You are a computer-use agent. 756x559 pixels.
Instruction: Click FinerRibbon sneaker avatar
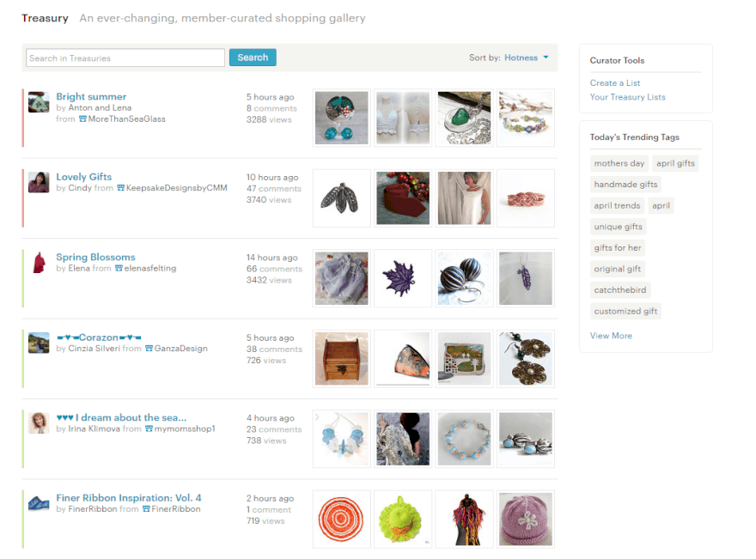pyautogui.click(x=39, y=503)
